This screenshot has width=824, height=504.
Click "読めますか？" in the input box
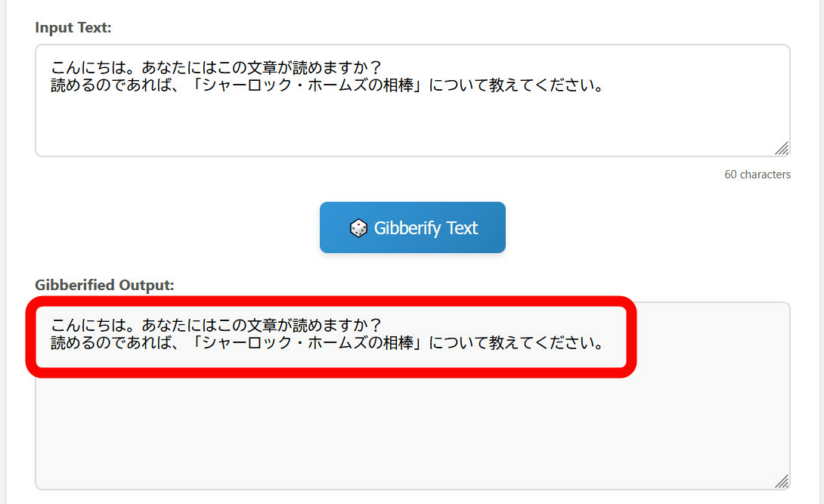point(337,68)
